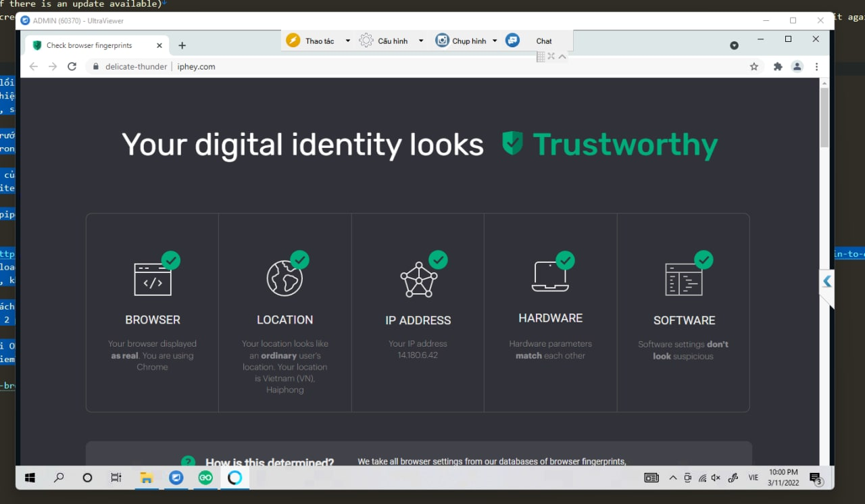Image resolution: width=865 pixels, height=504 pixels.
Task: Click the IP ADDRESS network icon
Action: pyautogui.click(x=419, y=279)
